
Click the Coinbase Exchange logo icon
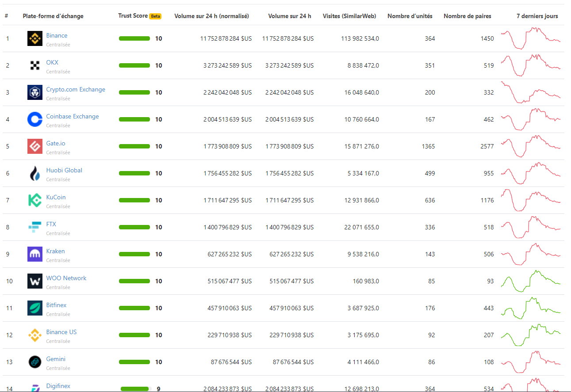34,120
